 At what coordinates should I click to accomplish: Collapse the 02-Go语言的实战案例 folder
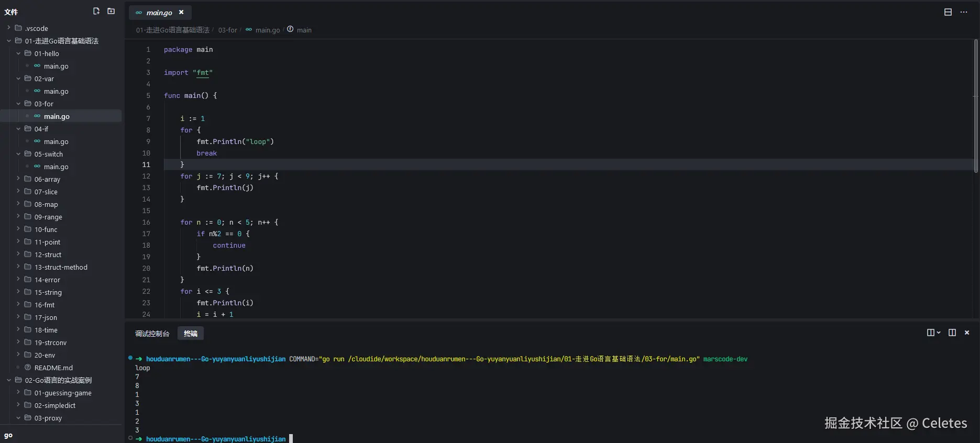[9, 380]
